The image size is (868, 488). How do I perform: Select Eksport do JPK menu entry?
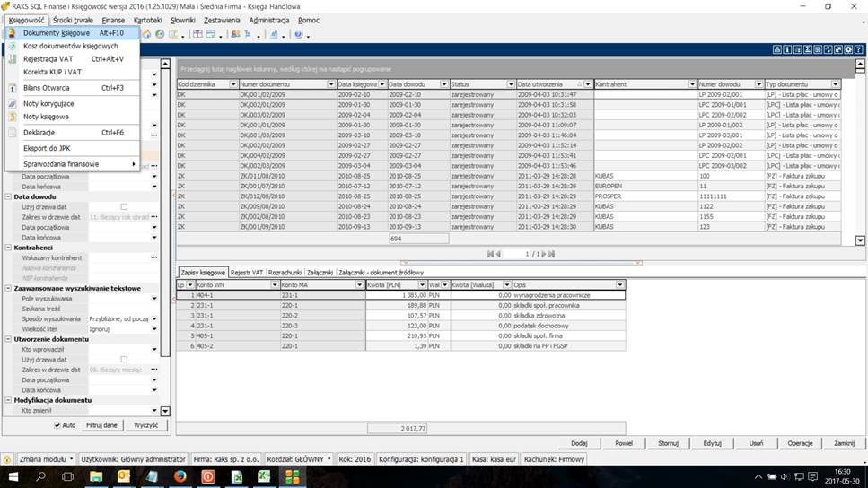tap(45, 148)
